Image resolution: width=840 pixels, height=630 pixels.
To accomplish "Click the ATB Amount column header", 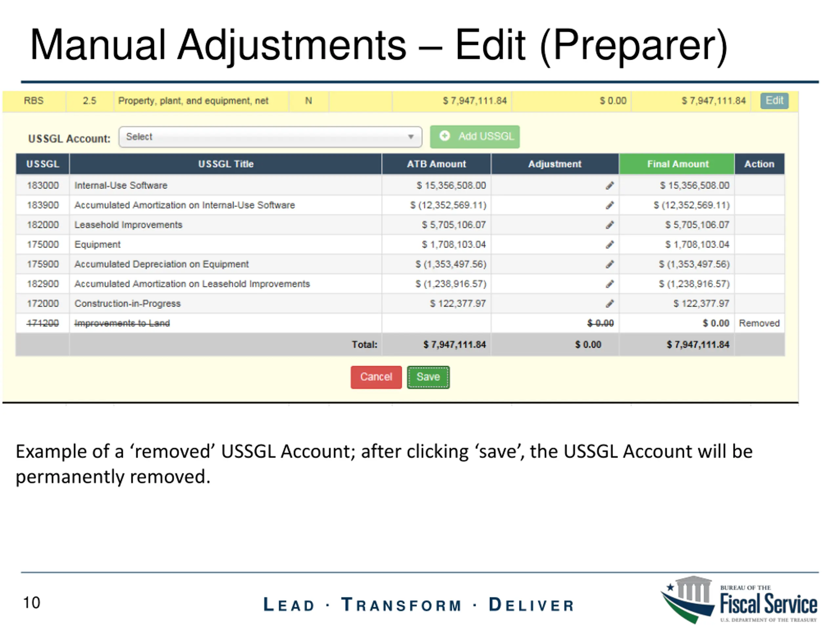I will pos(436,164).
